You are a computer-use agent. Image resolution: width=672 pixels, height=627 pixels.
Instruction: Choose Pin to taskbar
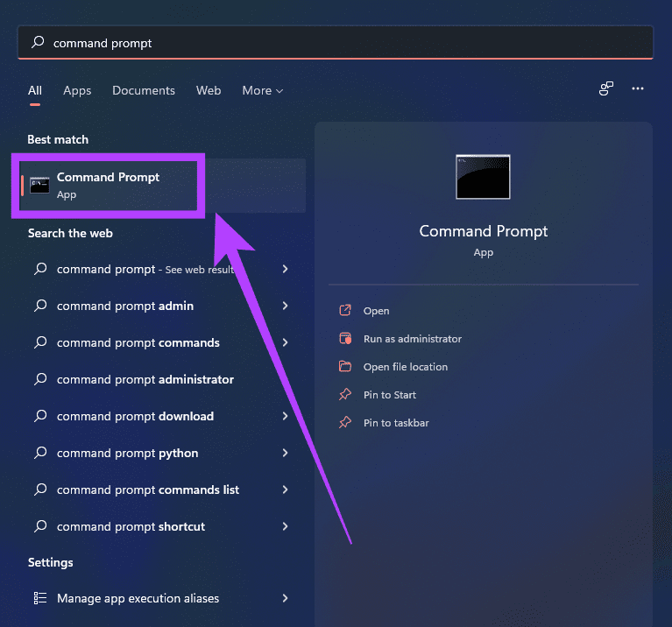[x=396, y=423]
